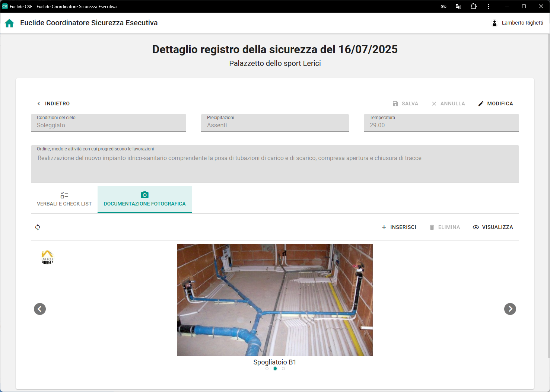550x392 pixels.
Task: Show the next photo with the right arrow
Action: click(510, 309)
